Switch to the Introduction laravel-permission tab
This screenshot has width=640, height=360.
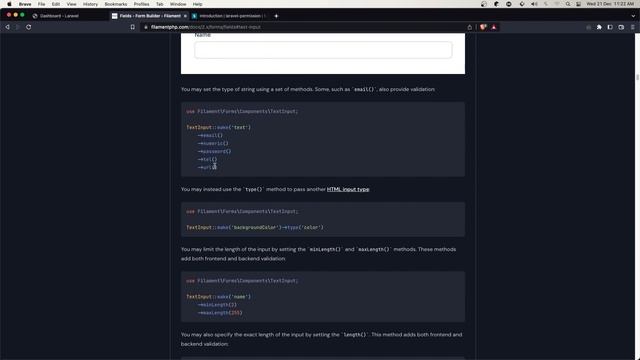[x=230, y=16]
